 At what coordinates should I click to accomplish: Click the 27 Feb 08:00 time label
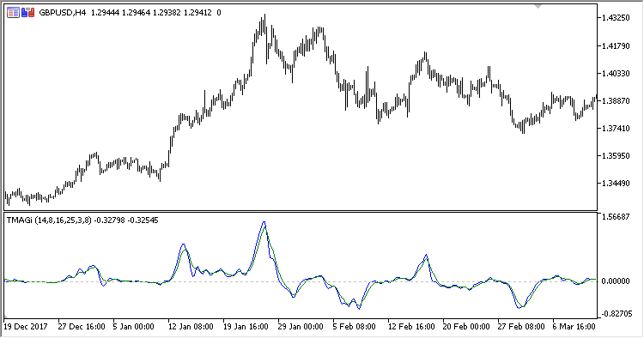click(x=521, y=327)
